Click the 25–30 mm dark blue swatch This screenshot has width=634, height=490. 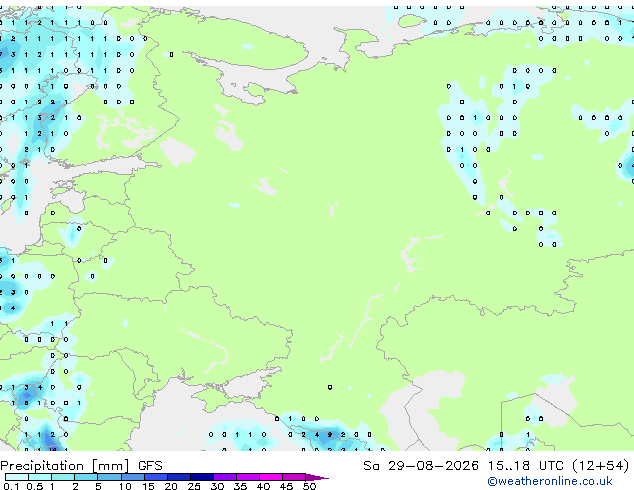(x=202, y=477)
